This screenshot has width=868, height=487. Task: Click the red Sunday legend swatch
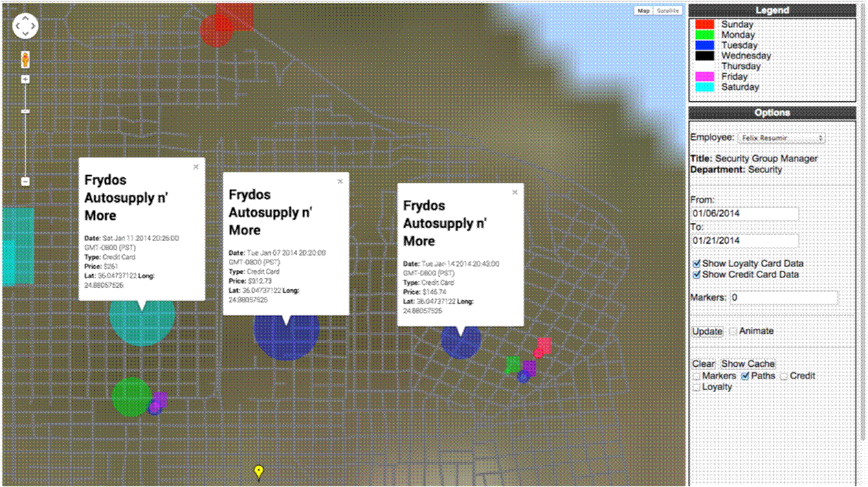(704, 24)
